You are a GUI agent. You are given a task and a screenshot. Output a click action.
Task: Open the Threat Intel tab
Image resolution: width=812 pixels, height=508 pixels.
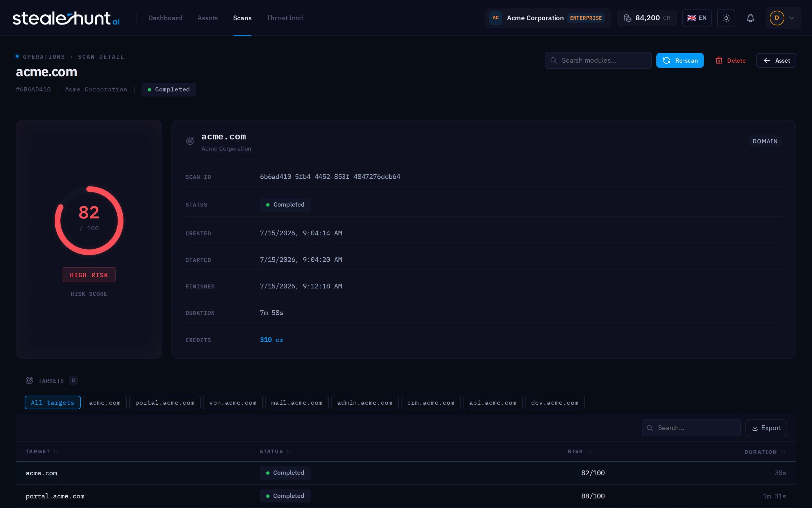pos(285,18)
